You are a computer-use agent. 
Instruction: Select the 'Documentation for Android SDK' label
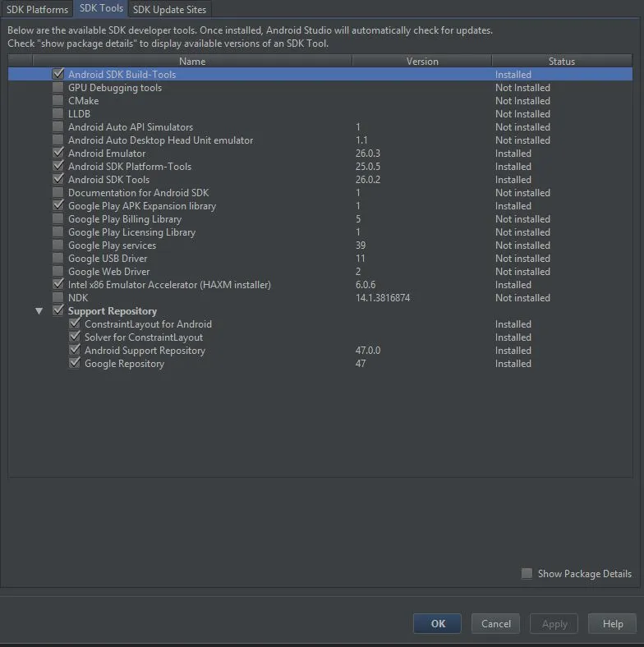coord(138,193)
